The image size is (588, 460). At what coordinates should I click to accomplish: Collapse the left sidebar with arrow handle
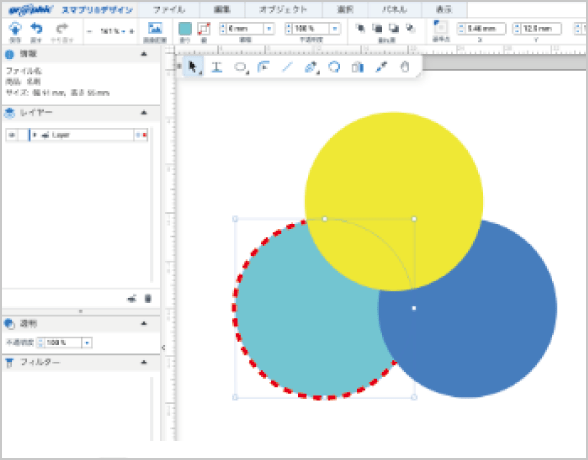164,348
